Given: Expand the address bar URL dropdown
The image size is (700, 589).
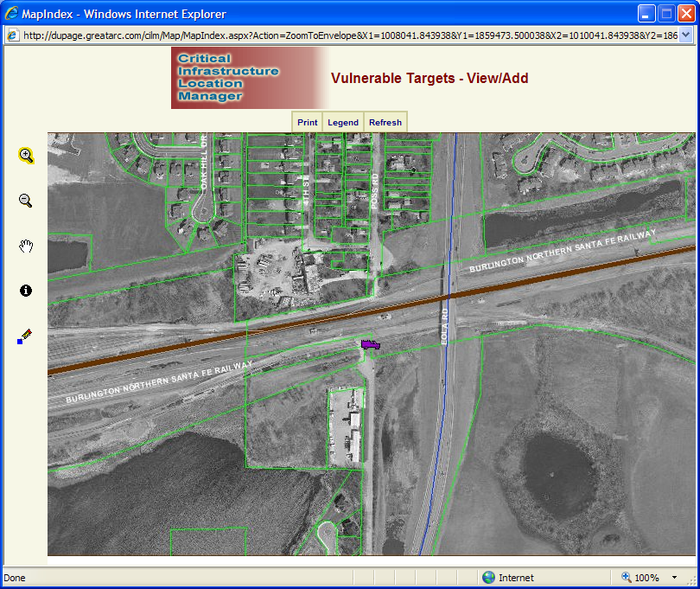Looking at the screenshot, I should coord(686,35).
